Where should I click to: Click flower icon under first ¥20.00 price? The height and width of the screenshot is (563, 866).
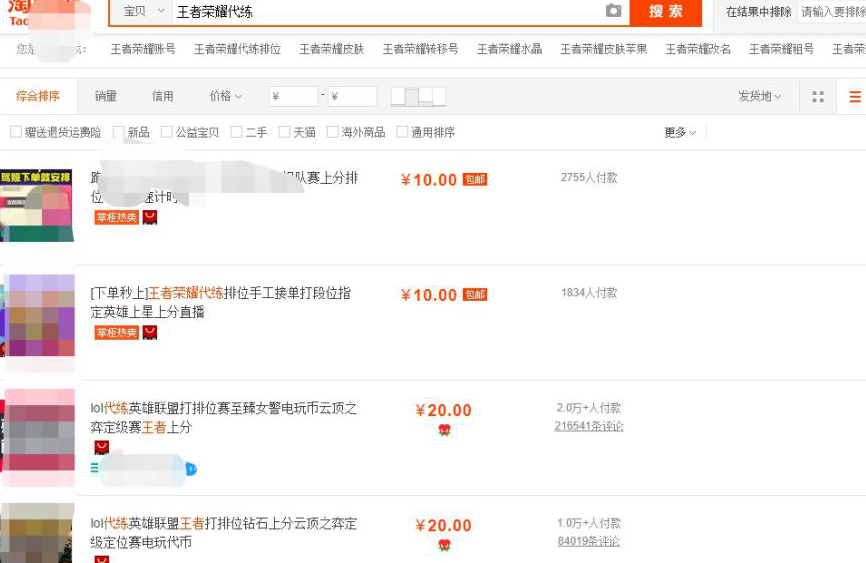pos(444,430)
